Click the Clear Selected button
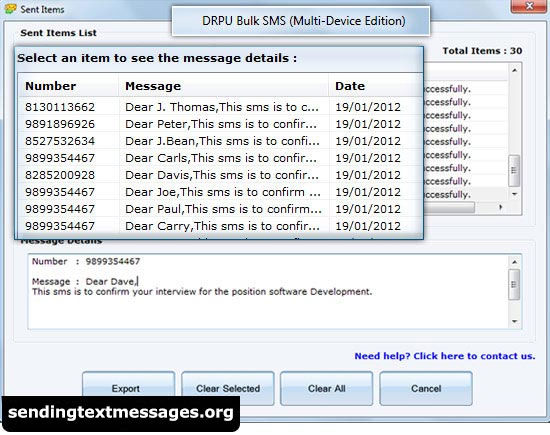Image resolution: width=550 pixels, height=435 pixels. click(228, 388)
